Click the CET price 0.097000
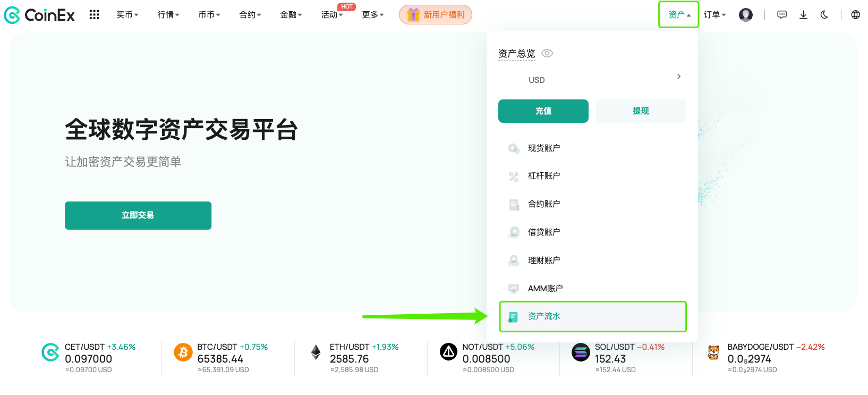The image size is (868, 395). coord(89,359)
